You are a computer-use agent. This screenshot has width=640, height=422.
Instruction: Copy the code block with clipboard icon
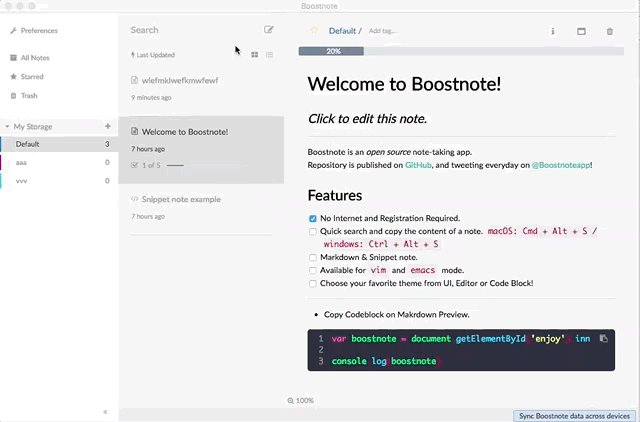pos(603,339)
